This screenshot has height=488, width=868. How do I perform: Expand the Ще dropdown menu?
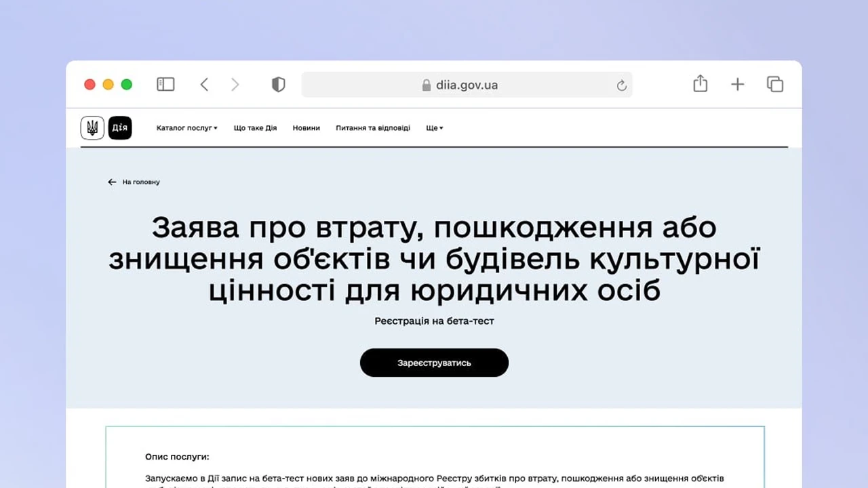click(435, 127)
